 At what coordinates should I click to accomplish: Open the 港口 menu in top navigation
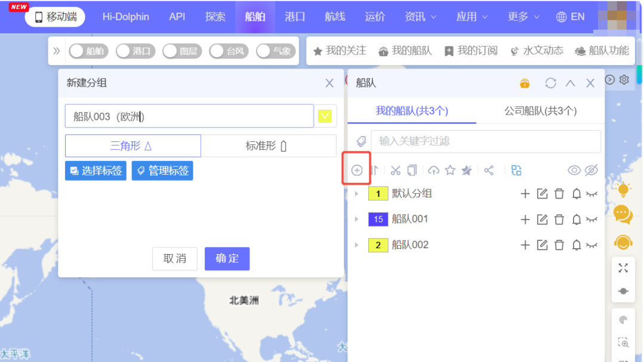pyautogui.click(x=295, y=17)
